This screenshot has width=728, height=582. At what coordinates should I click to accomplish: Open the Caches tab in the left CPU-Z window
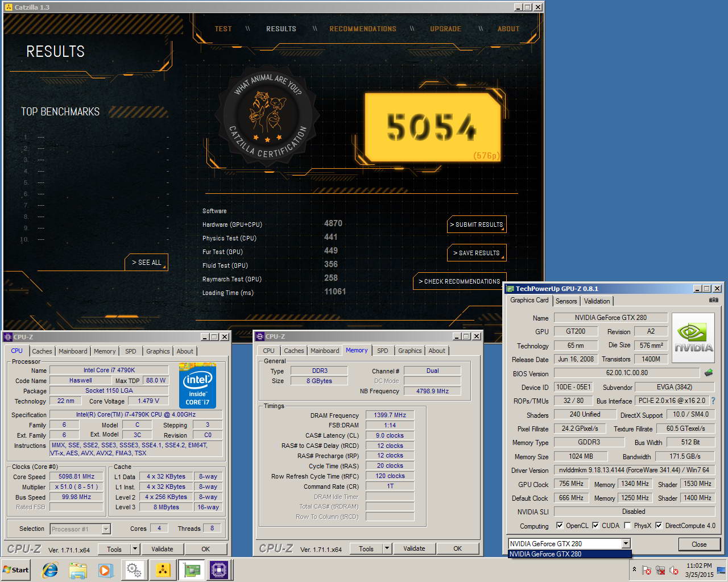[x=42, y=351]
